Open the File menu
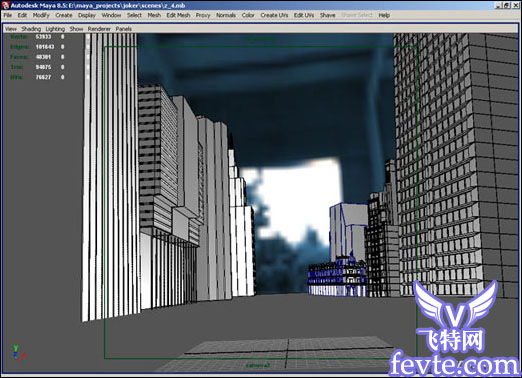This screenshot has height=378, width=522. pos(8,15)
